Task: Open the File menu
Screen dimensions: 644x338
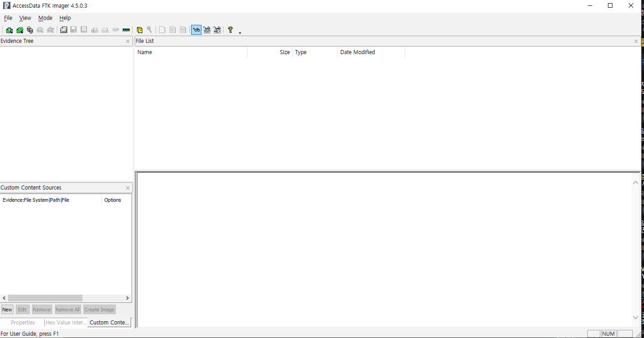Action: (8, 18)
